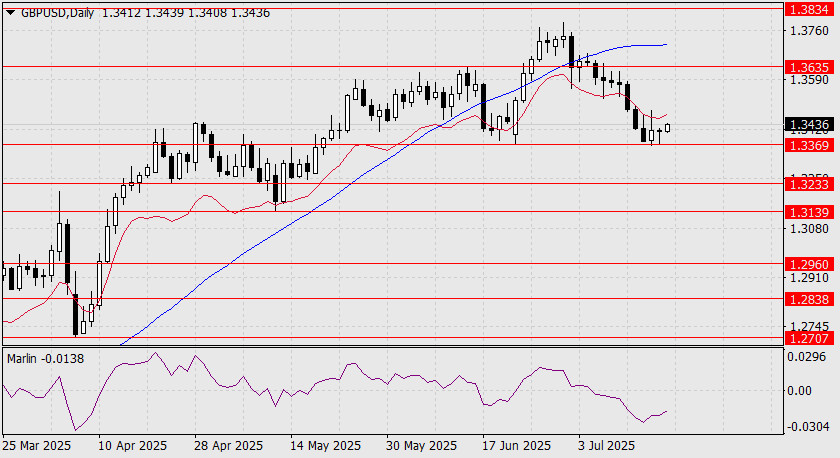Click the 1.2745 price scale value
840x458 pixels.
pyautogui.click(x=809, y=326)
